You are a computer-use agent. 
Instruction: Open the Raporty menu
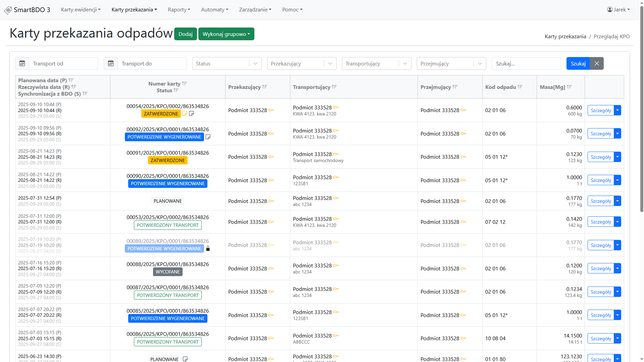pyautogui.click(x=179, y=10)
